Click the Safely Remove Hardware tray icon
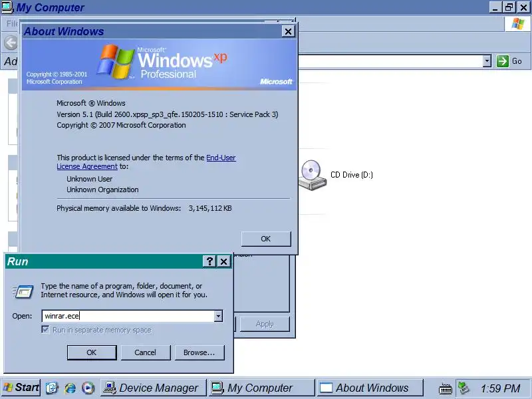The image size is (532, 399). tap(464, 388)
